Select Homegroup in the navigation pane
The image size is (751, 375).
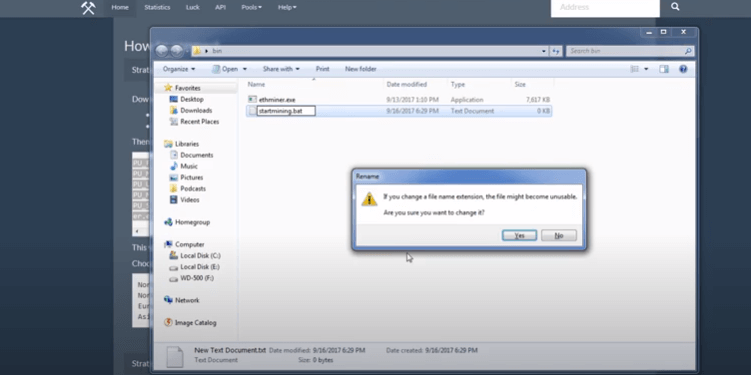(x=193, y=222)
